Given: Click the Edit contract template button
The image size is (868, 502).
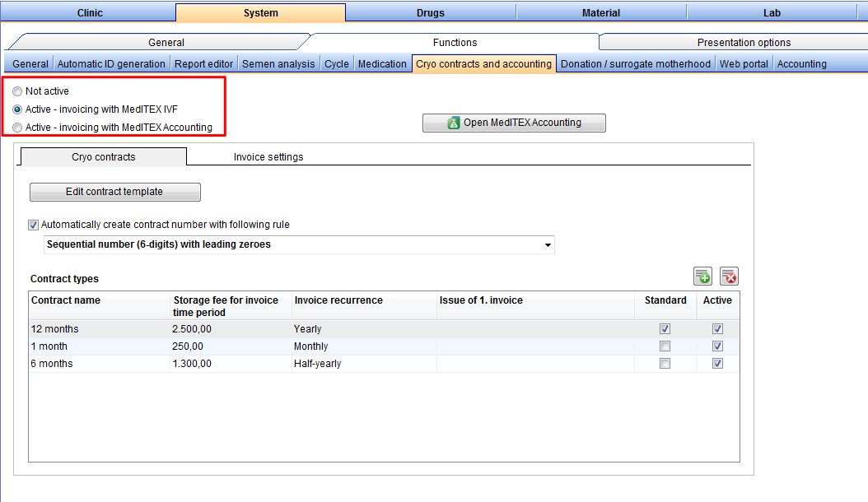Looking at the screenshot, I should point(115,192).
